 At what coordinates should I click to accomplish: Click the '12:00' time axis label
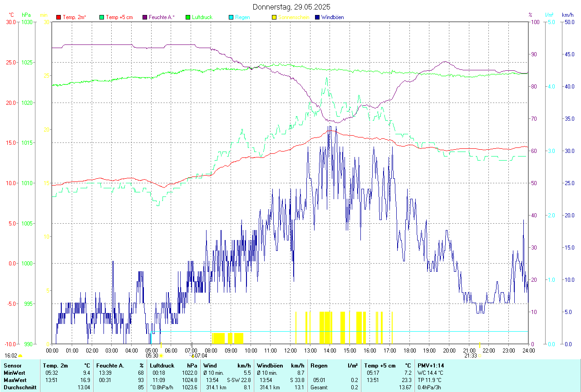pyautogui.click(x=290, y=350)
